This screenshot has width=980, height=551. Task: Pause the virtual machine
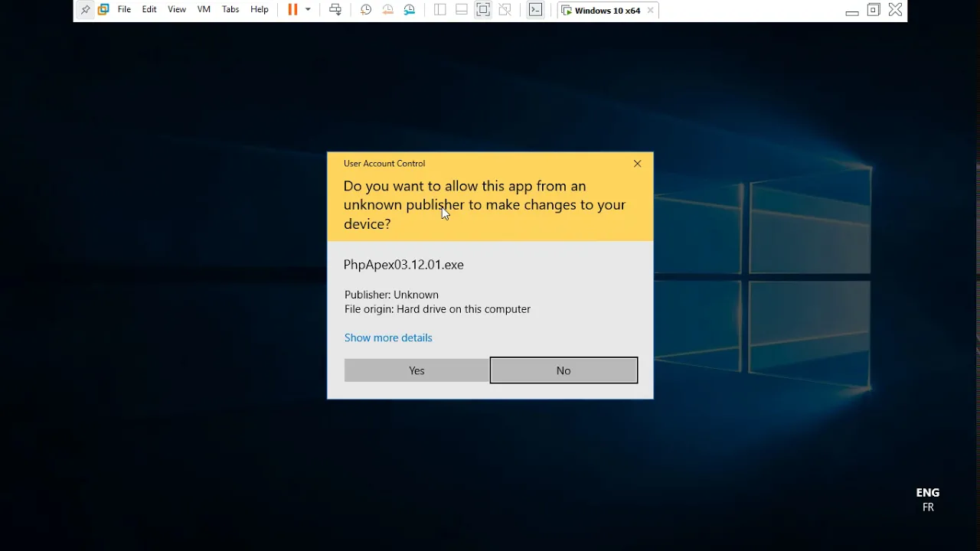click(x=292, y=10)
